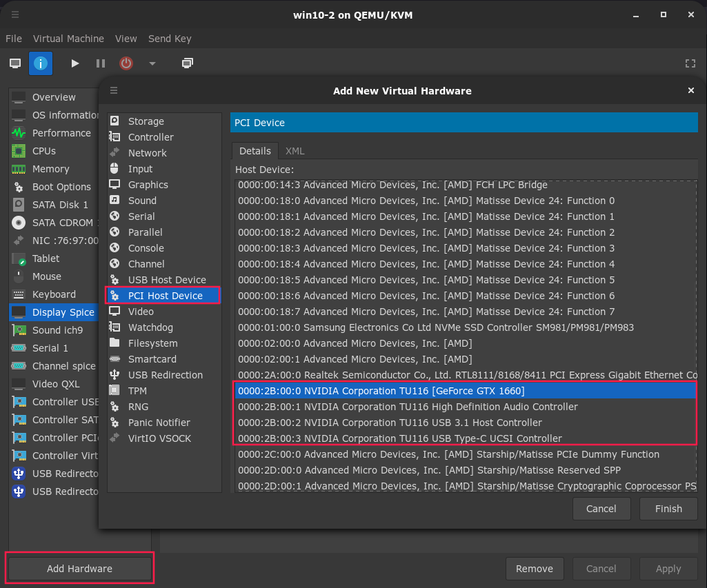707x588 pixels.
Task: Select Samsung NVMe SSD Controller device
Action: point(466,327)
